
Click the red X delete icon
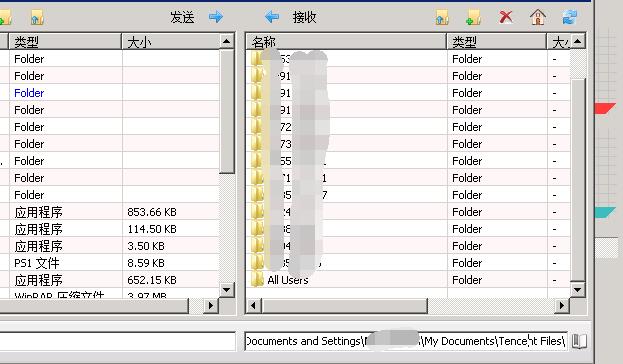pos(505,17)
